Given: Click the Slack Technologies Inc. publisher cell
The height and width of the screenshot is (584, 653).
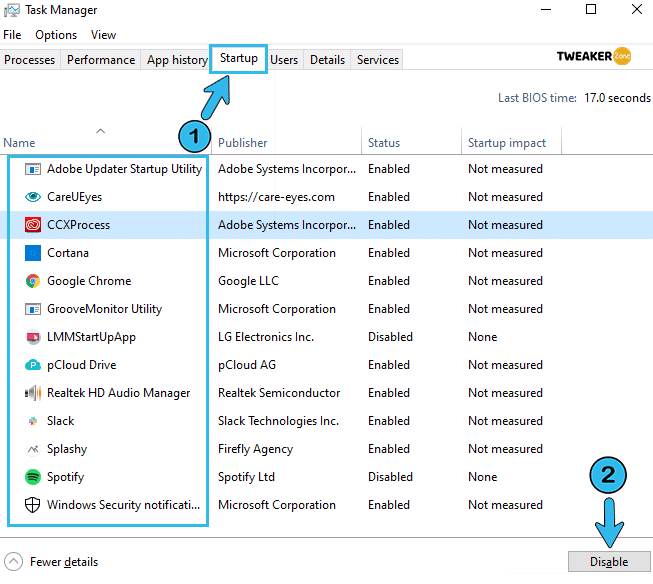Looking at the screenshot, I should point(278,421).
